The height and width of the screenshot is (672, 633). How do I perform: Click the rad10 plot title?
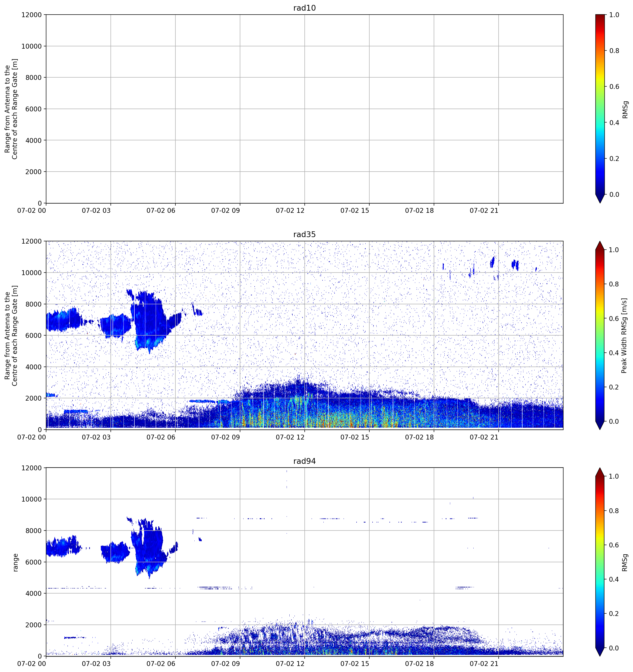click(304, 8)
